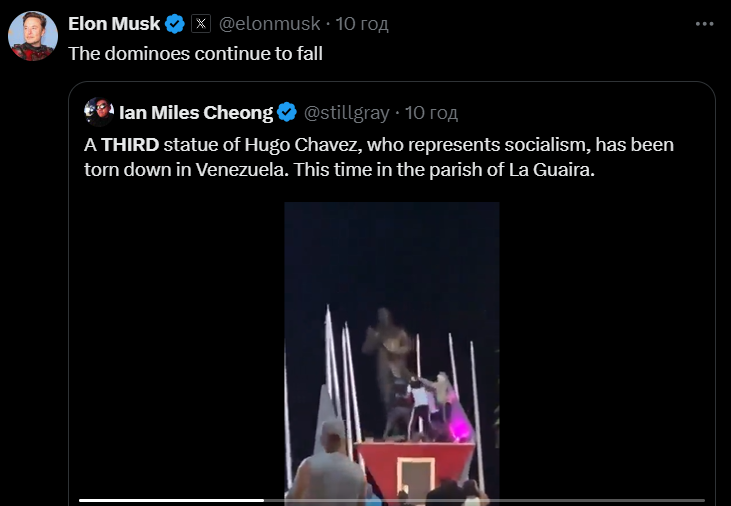Open the @stillgray handle link
The image size is (731, 506).
348,111
